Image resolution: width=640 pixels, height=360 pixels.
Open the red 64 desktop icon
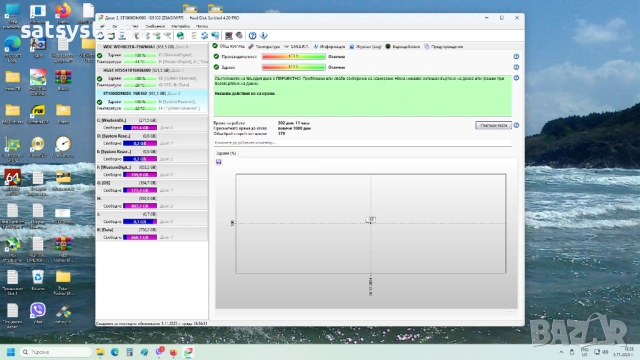(x=13, y=182)
